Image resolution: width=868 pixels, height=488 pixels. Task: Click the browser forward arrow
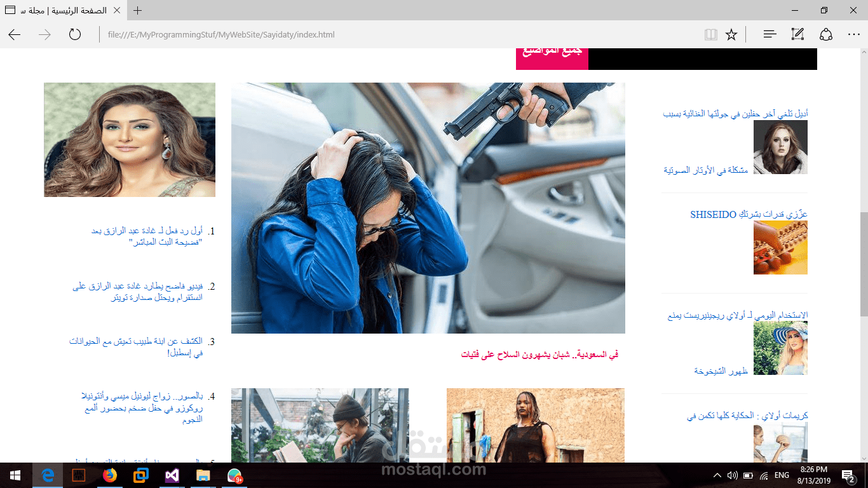click(x=44, y=34)
